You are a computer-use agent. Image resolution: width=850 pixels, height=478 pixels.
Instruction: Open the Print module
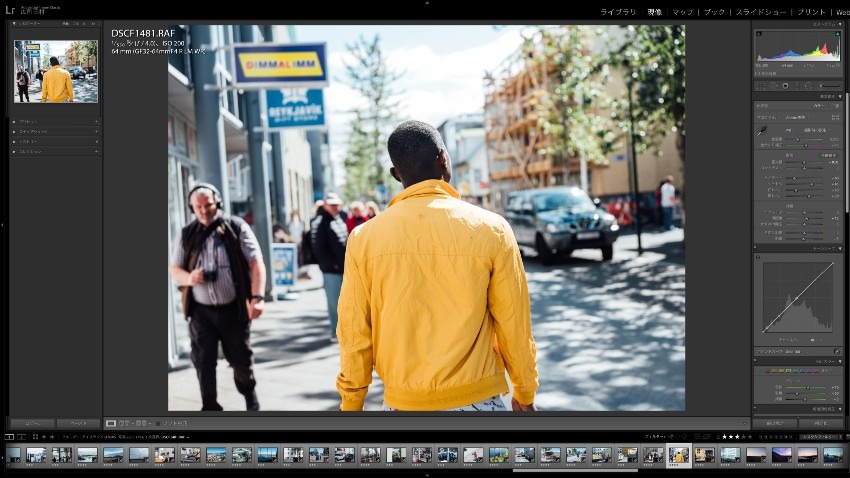click(x=811, y=12)
